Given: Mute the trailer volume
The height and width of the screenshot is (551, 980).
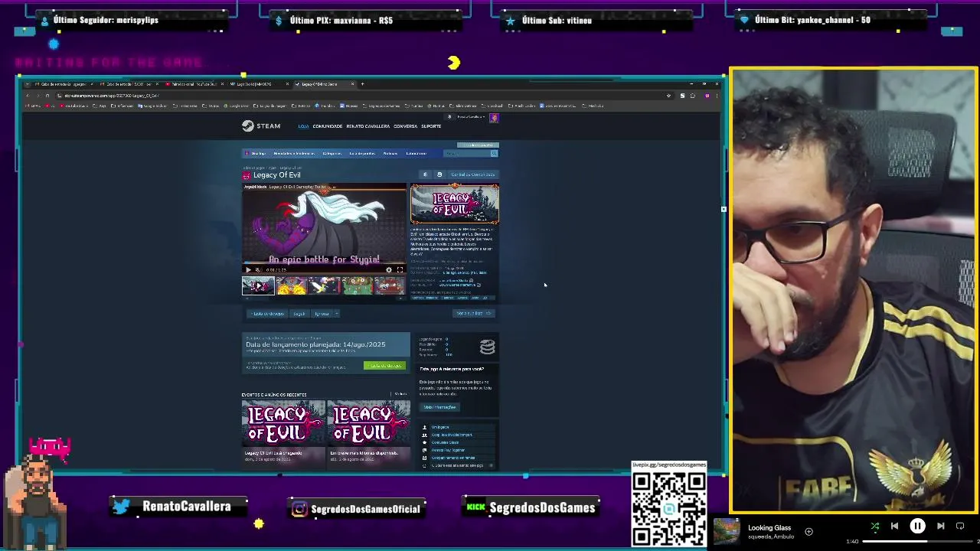Looking at the screenshot, I should click(x=258, y=269).
